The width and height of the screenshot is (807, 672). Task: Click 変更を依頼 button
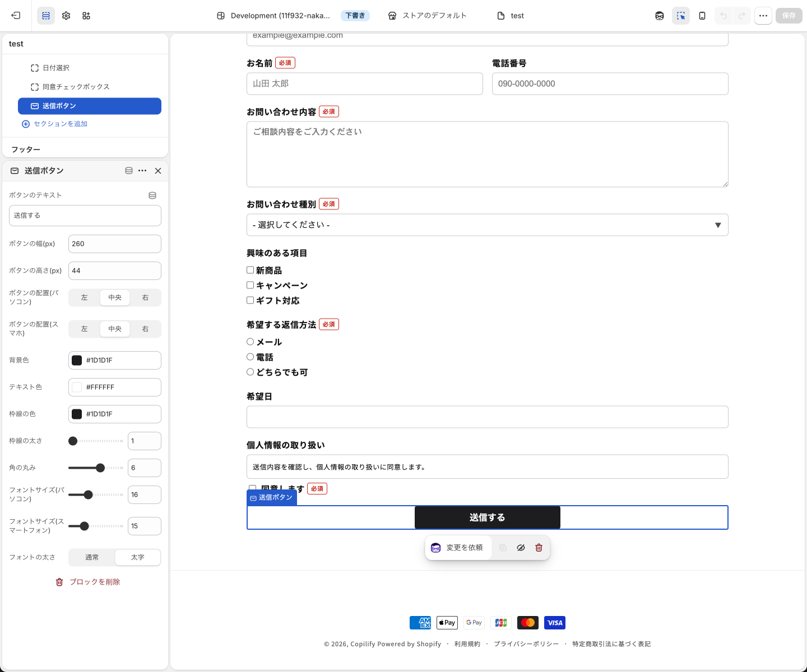(x=459, y=548)
